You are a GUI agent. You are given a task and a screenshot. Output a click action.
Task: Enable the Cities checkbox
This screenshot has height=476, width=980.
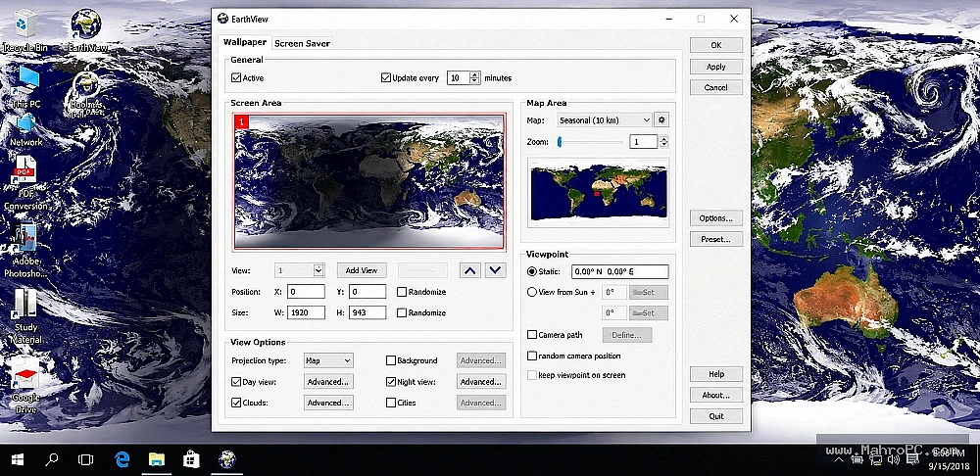pyautogui.click(x=391, y=403)
